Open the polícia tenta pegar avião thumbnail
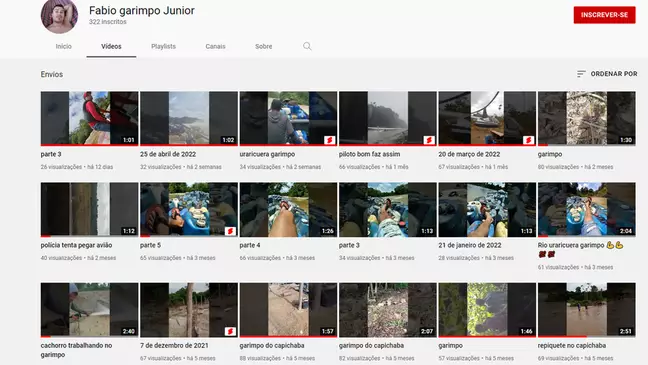 coord(89,210)
